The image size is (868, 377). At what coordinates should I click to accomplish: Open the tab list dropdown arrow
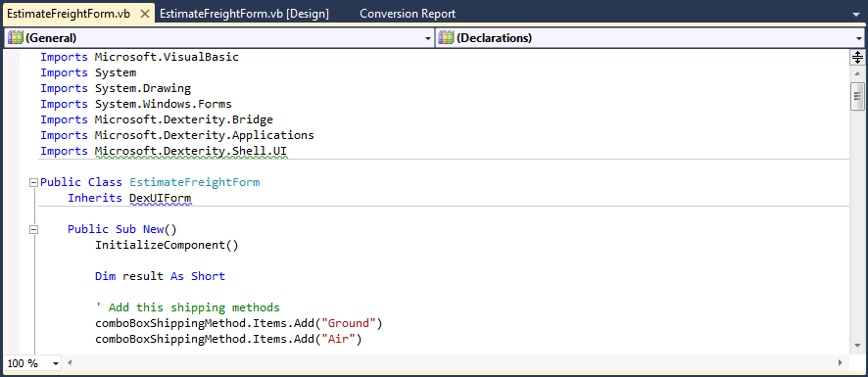[857, 15]
